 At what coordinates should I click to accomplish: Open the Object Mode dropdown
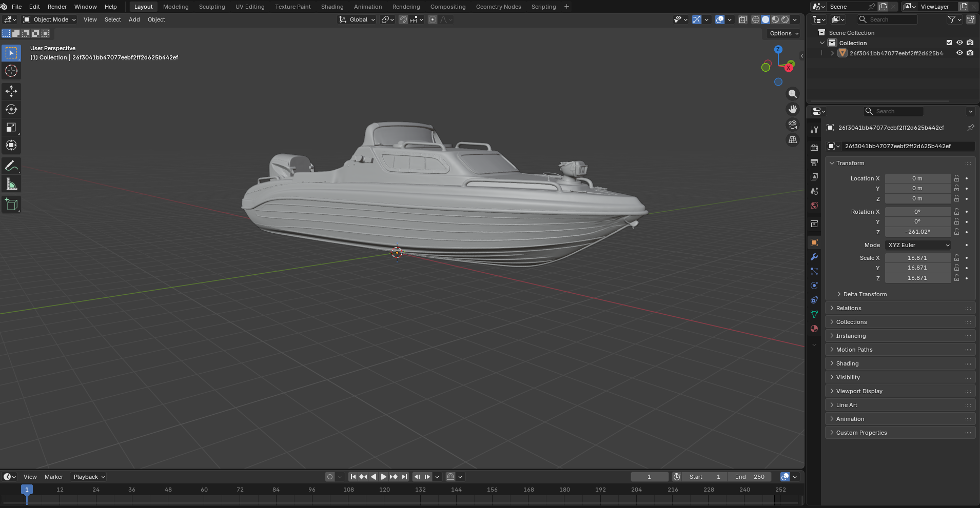[50, 19]
